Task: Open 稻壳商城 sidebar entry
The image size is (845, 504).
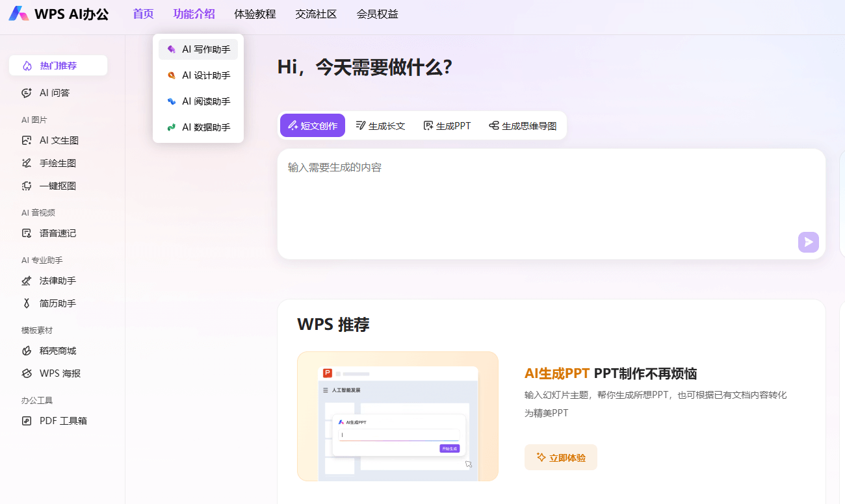Action: point(58,351)
